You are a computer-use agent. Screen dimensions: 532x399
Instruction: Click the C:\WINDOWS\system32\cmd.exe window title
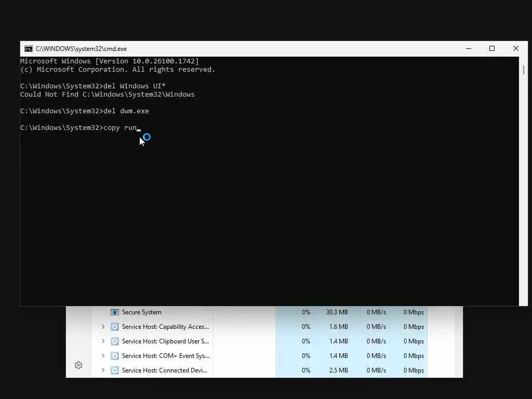pos(81,49)
